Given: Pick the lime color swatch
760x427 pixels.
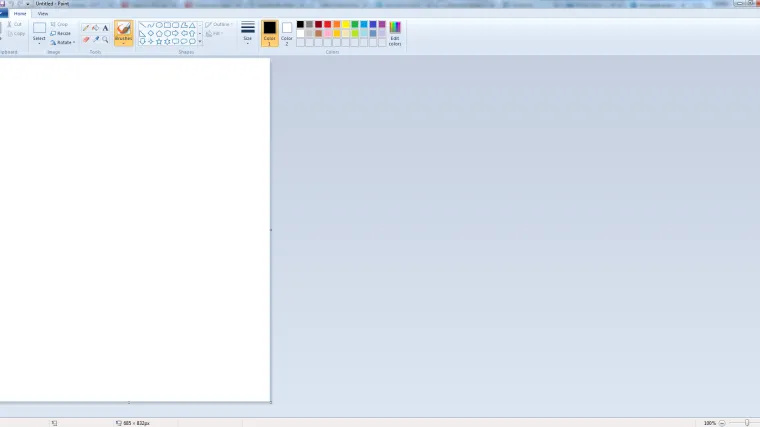Looking at the screenshot, I should pos(355,33).
